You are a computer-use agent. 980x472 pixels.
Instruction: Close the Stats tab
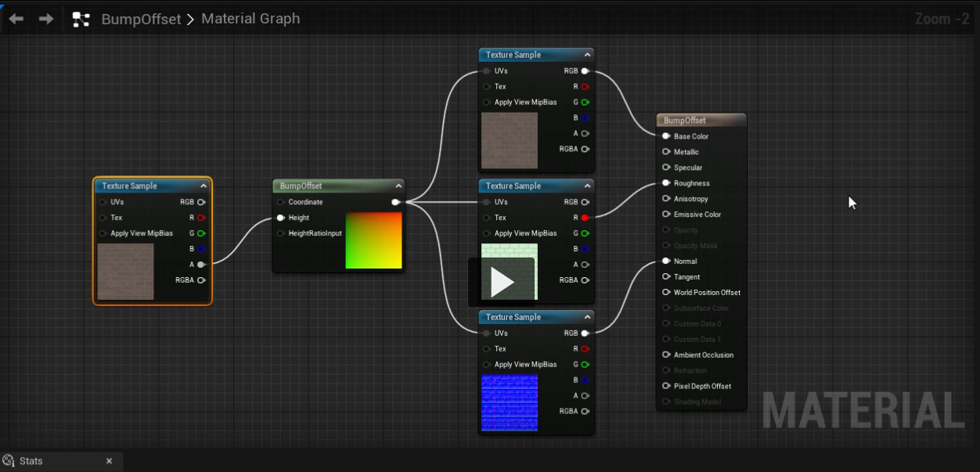(x=110, y=461)
